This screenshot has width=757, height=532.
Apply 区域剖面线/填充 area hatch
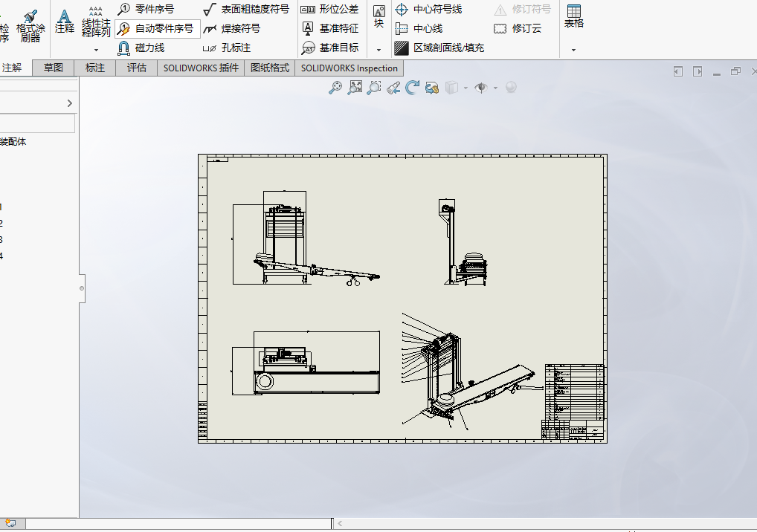pyautogui.click(x=439, y=48)
